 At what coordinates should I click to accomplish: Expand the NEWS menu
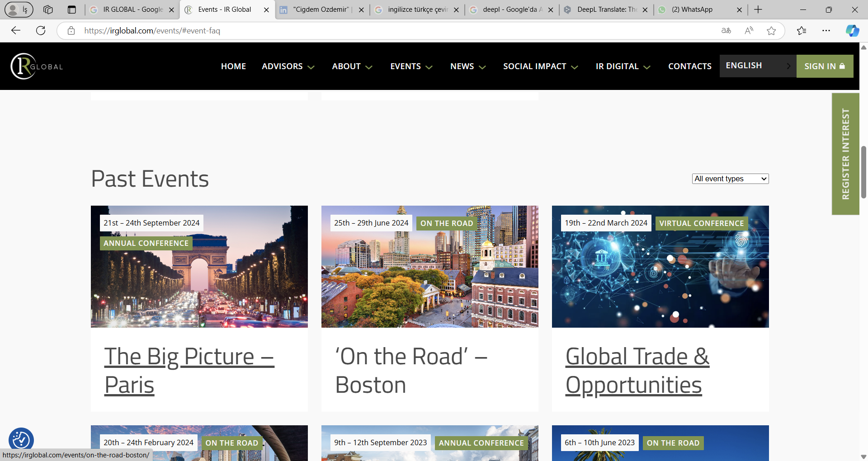(468, 66)
